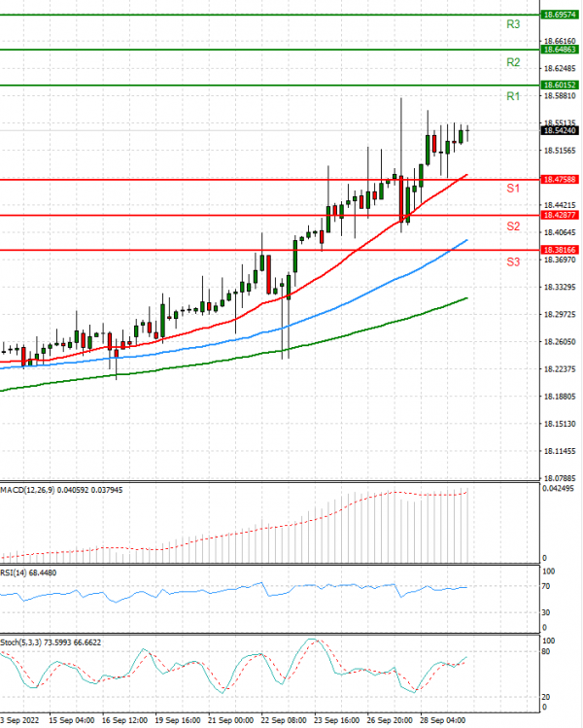Click the R1 resistance price tag 18.60152
583x728 pixels.
coord(560,85)
